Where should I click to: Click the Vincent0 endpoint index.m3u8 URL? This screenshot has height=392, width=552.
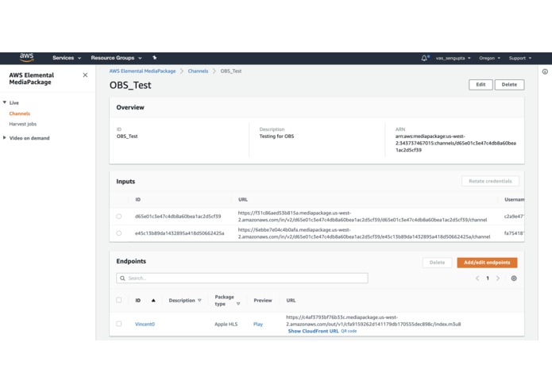pyautogui.click(x=373, y=321)
